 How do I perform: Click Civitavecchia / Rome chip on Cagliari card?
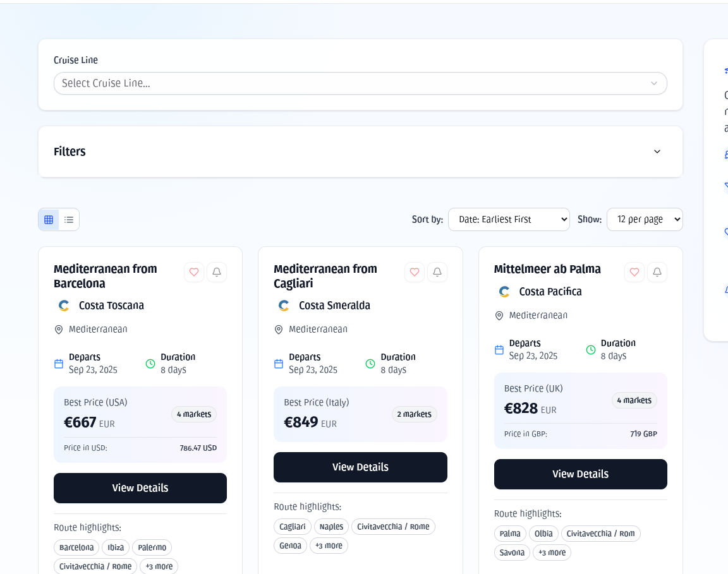tap(393, 527)
